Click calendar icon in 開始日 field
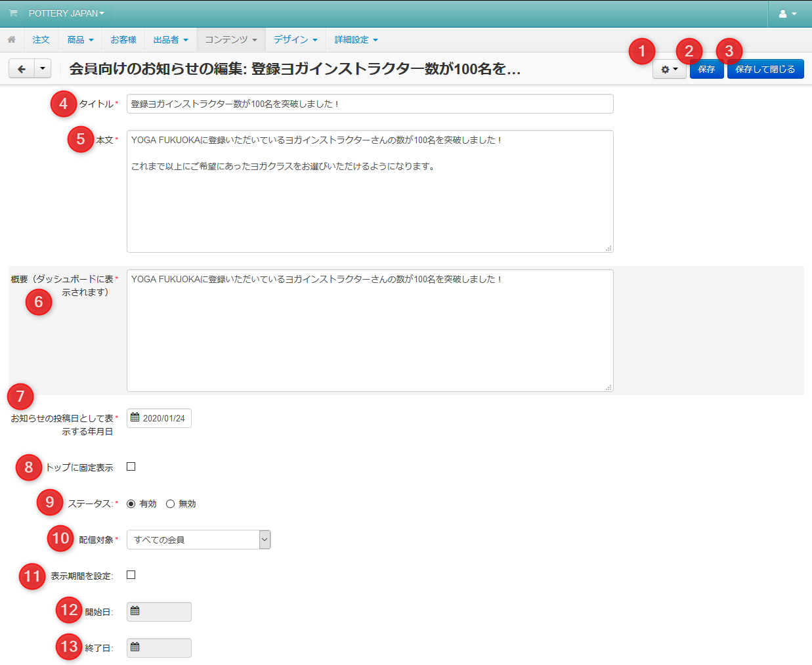Image resolution: width=812 pixels, height=665 pixels. (135, 611)
